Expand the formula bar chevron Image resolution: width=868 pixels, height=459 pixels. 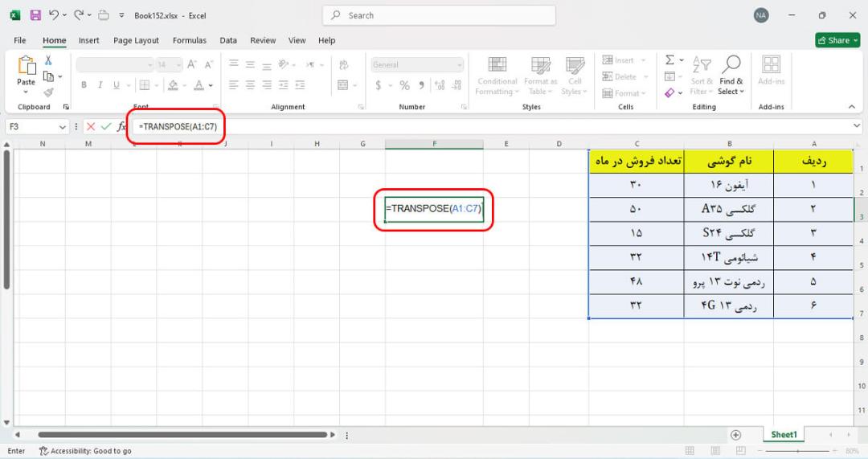pyautogui.click(x=857, y=126)
